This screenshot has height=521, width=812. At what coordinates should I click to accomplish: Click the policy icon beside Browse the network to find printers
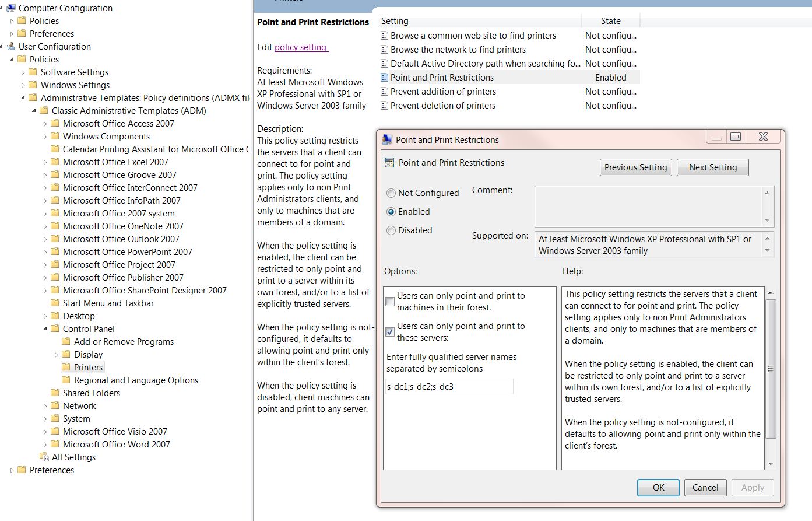[384, 50]
